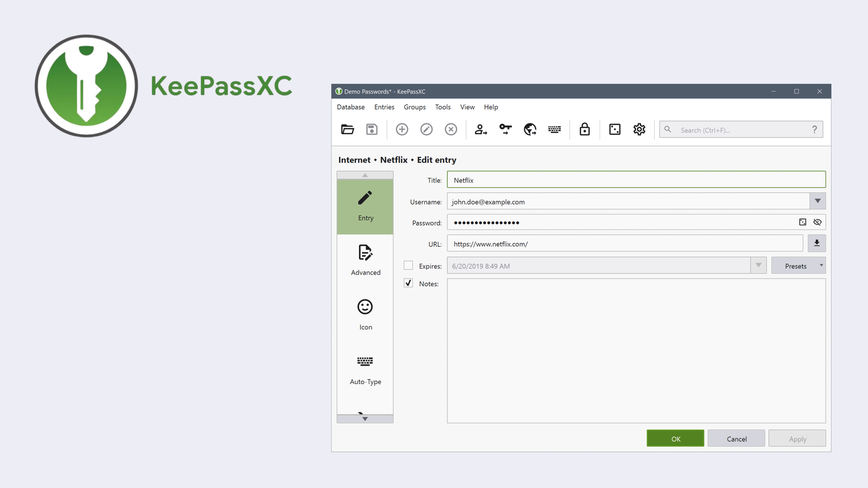Uncheck the Notes checkbox
This screenshot has width=868, height=488.
coord(408,283)
